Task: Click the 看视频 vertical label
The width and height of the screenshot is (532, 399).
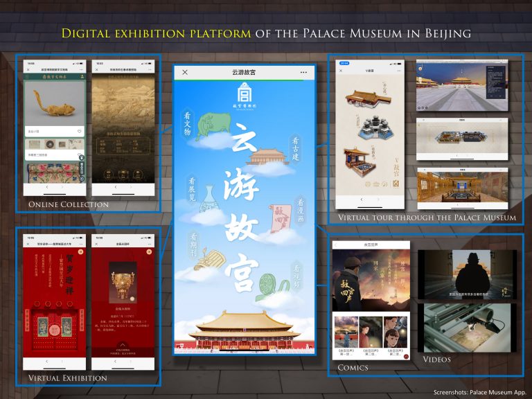Action: pyautogui.click(x=296, y=276)
